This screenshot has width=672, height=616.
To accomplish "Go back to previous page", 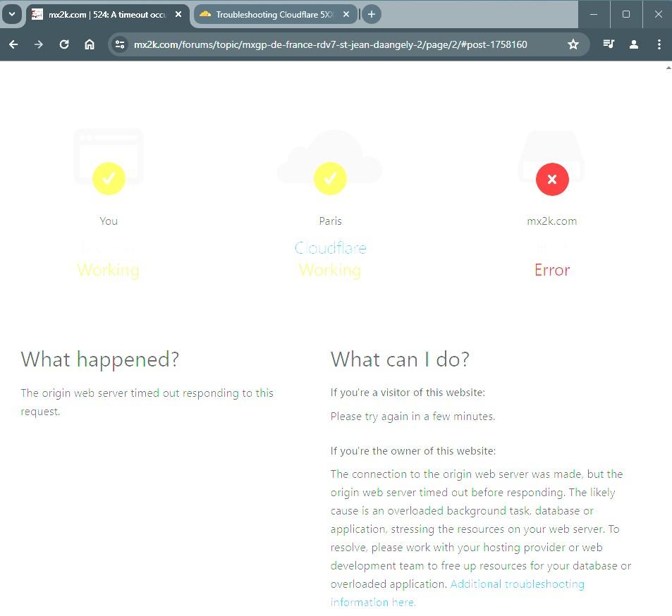I will click(13, 44).
